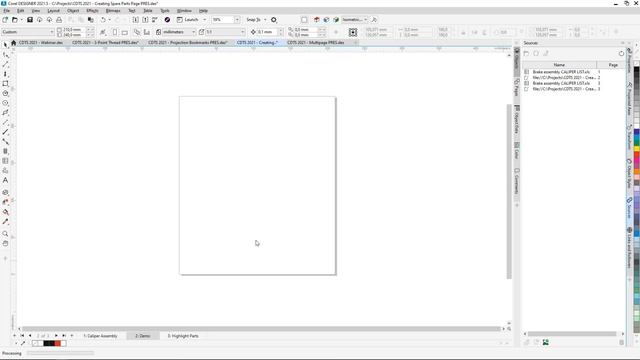Click the canvas vertical scrollbar

click(509, 191)
